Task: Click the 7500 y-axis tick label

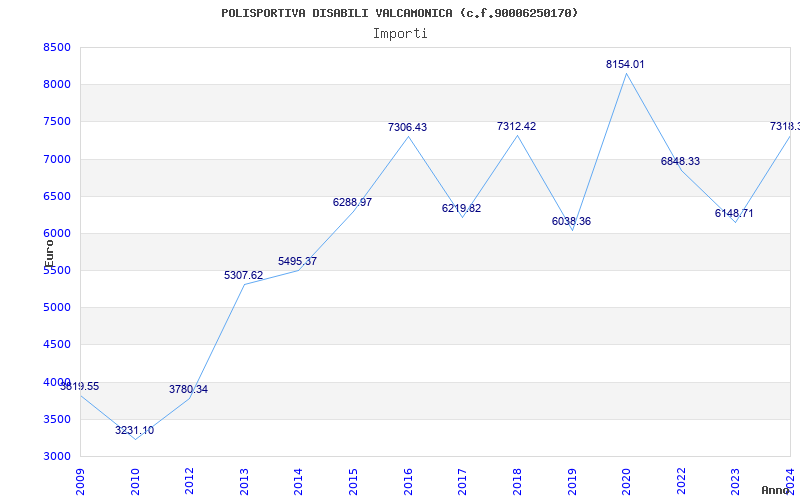Action: pos(57,122)
